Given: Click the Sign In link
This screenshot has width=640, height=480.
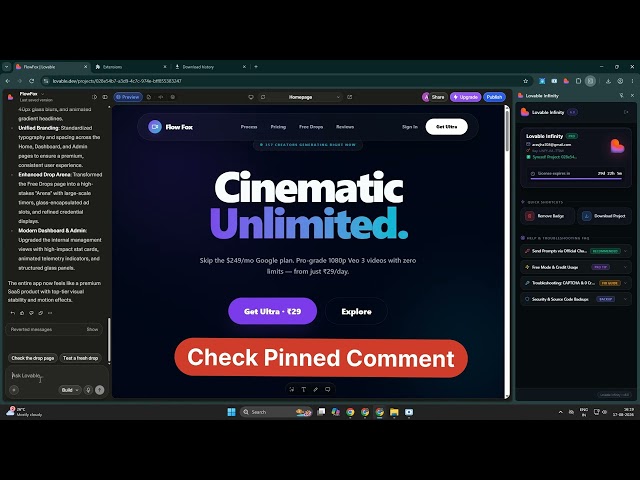Looking at the screenshot, I should pos(410,127).
